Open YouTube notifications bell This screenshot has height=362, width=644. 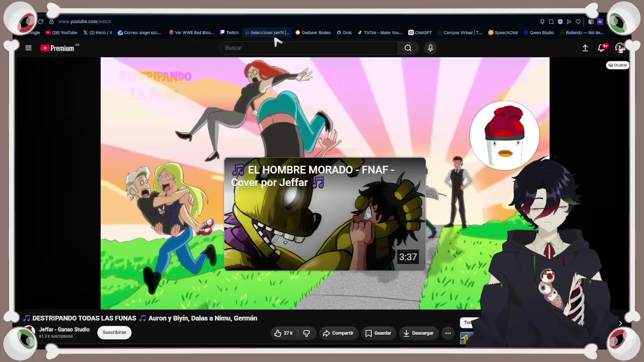tap(602, 48)
